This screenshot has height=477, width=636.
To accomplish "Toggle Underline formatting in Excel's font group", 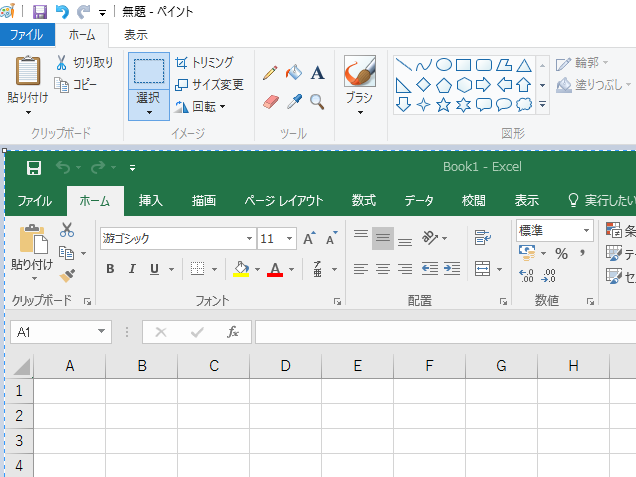I will [154, 269].
